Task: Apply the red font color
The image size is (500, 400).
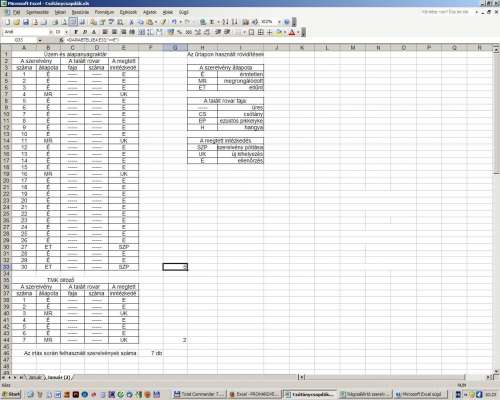Action: 292,32
